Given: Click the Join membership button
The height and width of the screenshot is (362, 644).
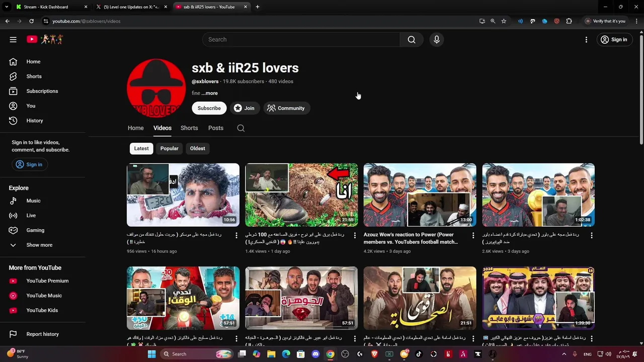Looking at the screenshot, I should coord(244,108).
